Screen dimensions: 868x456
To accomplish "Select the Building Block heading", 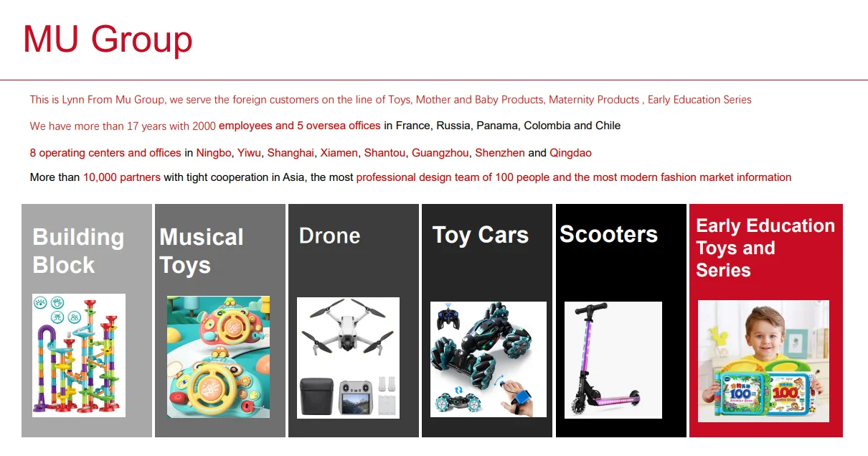I will click(x=78, y=251).
